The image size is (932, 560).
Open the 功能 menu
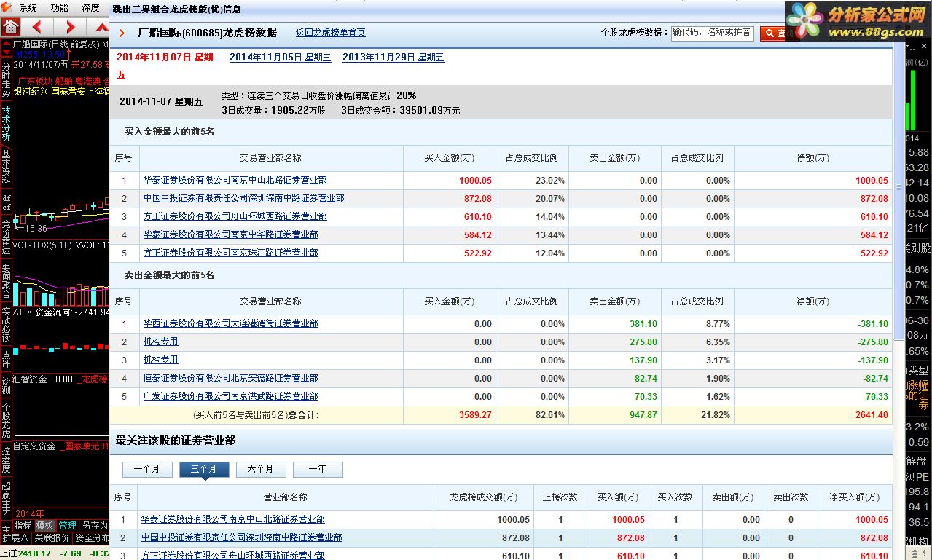pos(59,8)
